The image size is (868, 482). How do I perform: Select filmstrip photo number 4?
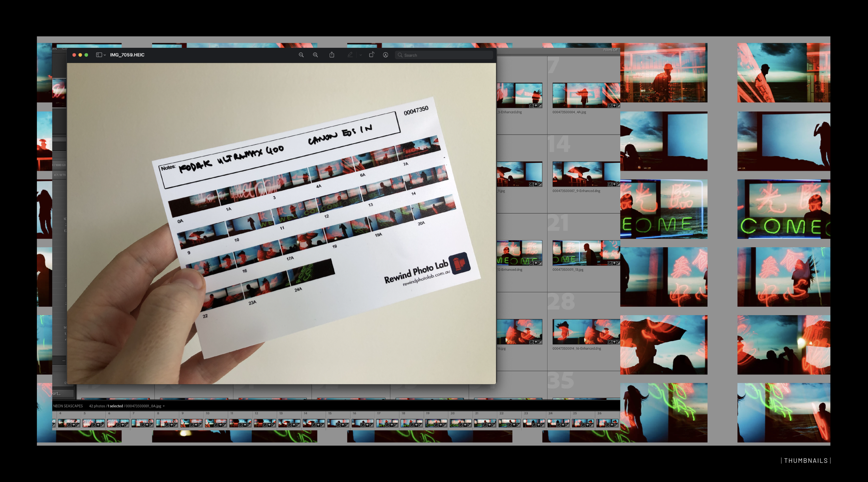tap(69, 423)
